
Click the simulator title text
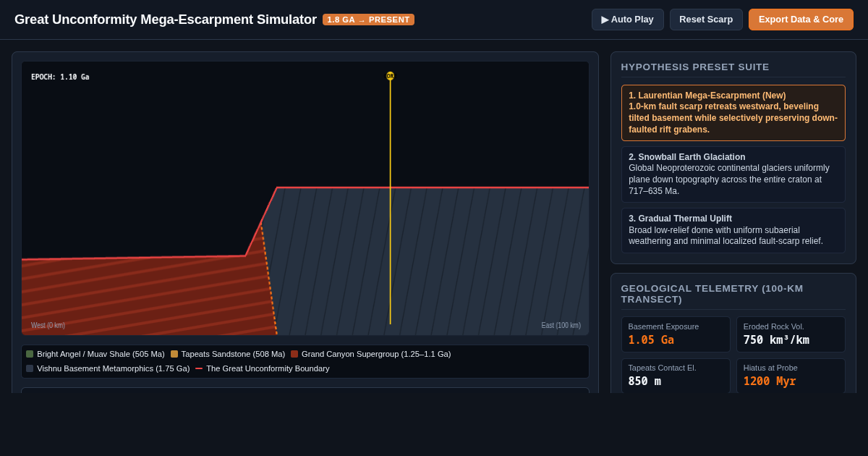[x=166, y=20]
